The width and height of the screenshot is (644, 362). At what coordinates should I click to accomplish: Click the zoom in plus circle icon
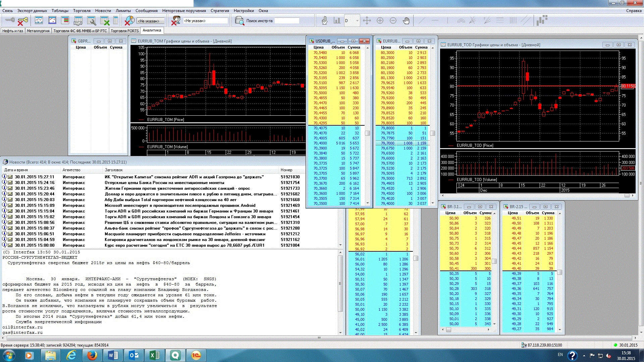click(x=380, y=20)
